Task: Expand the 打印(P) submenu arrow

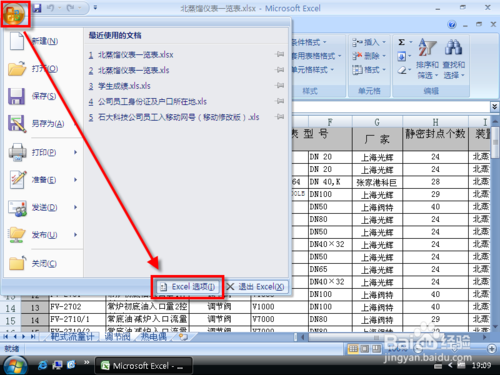Action: click(76, 152)
